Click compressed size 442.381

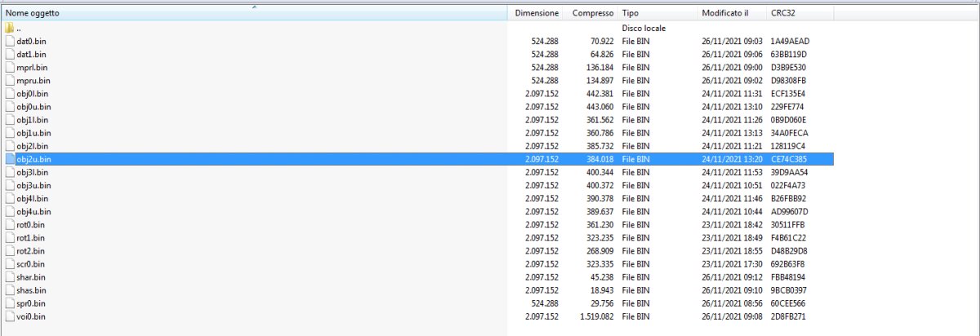600,93
